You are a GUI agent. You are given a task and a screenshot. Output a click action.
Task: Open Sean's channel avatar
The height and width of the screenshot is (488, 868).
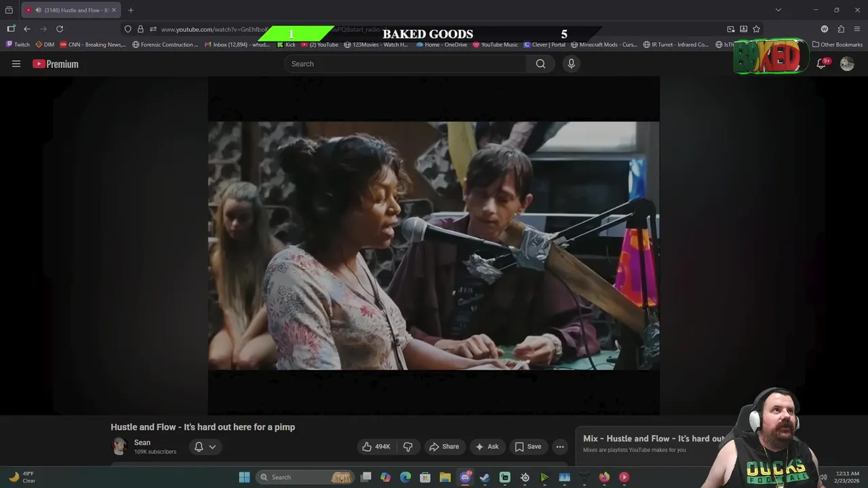tap(119, 446)
